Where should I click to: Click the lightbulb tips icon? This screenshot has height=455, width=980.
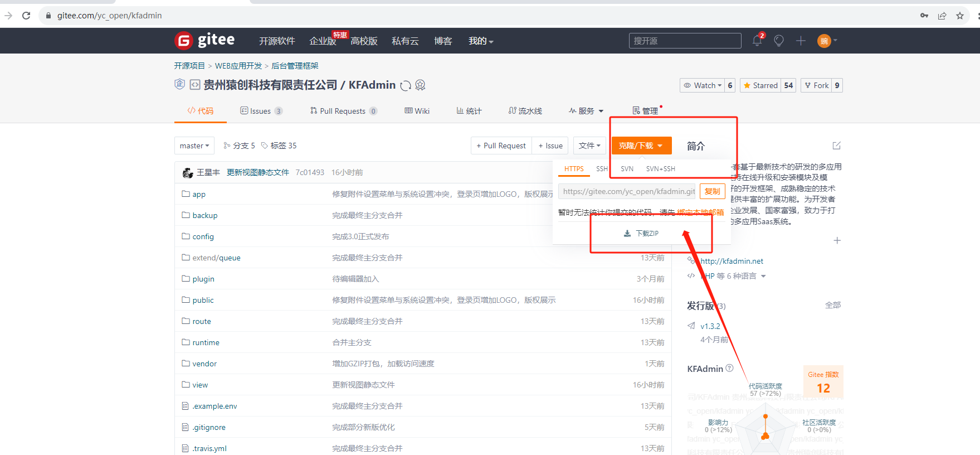(779, 41)
